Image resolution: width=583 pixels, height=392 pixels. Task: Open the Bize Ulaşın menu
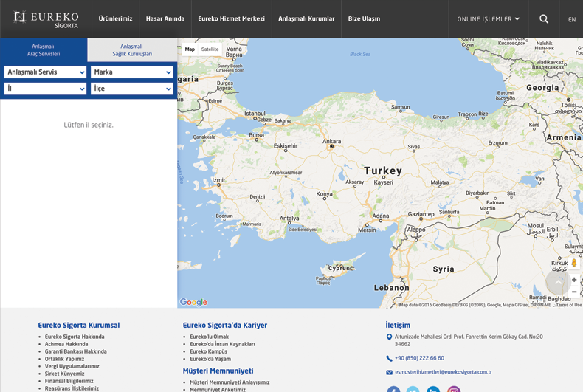tap(364, 18)
